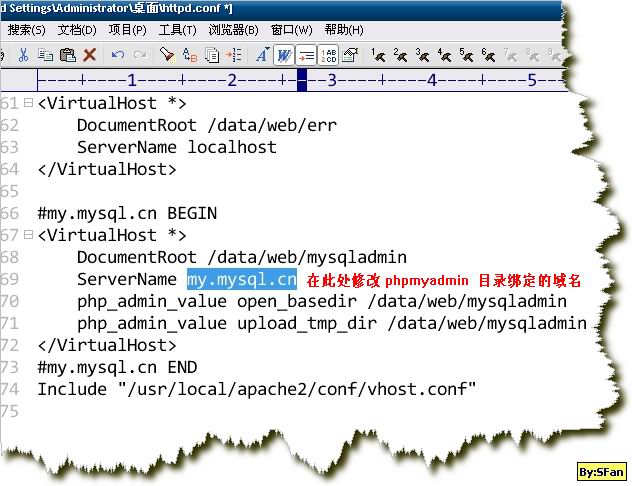Open Replace with the A-to-B icon
This screenshot has width=632, height=486.
point(189,55)
